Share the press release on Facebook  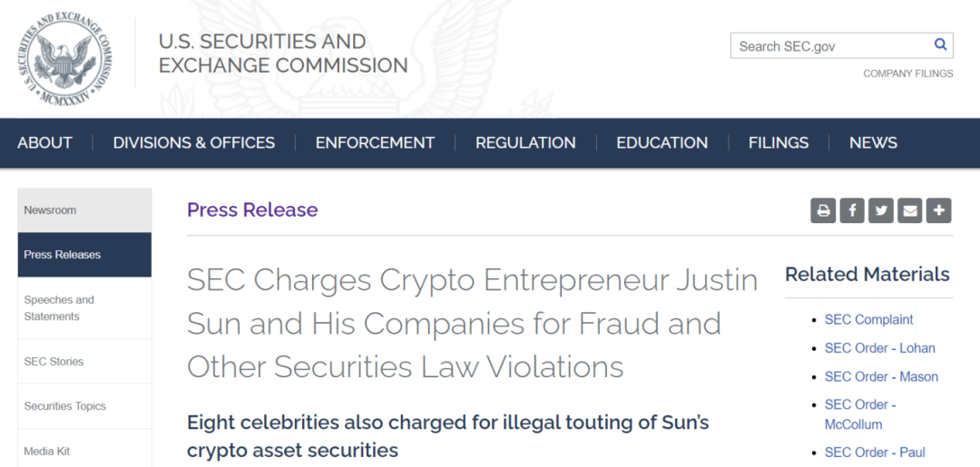click(x=852, y=210)
